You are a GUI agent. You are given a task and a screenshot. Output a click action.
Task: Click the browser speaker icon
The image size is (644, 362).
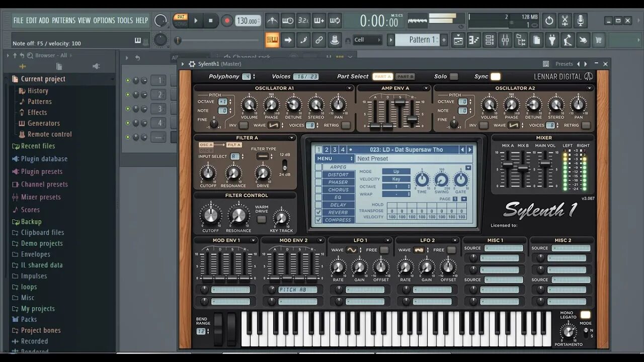[96, 66]
